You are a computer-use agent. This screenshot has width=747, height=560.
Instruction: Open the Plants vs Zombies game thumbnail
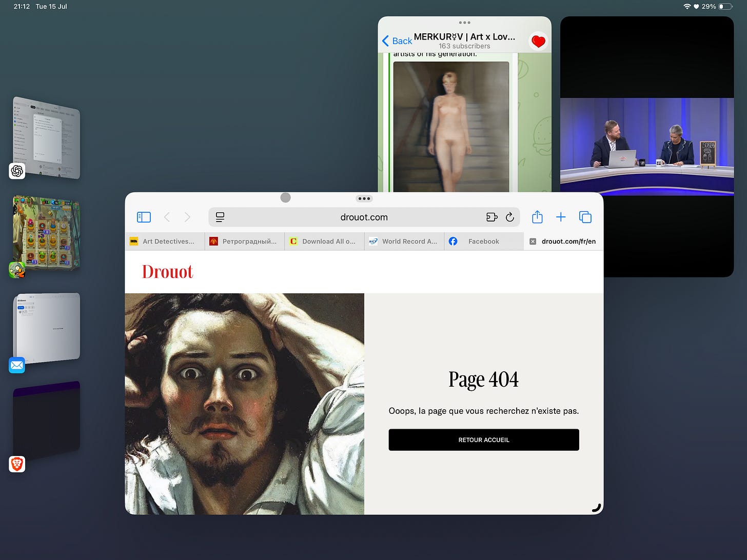[46, 233]
